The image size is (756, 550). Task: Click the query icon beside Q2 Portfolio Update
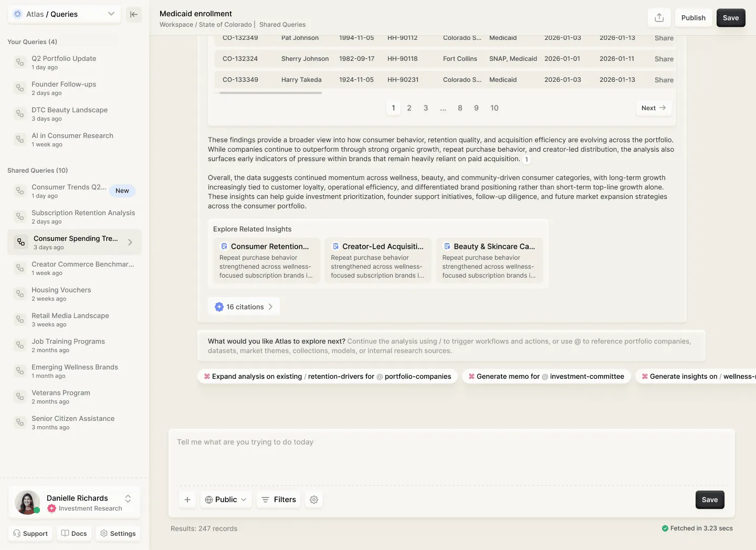click(20, 62)
